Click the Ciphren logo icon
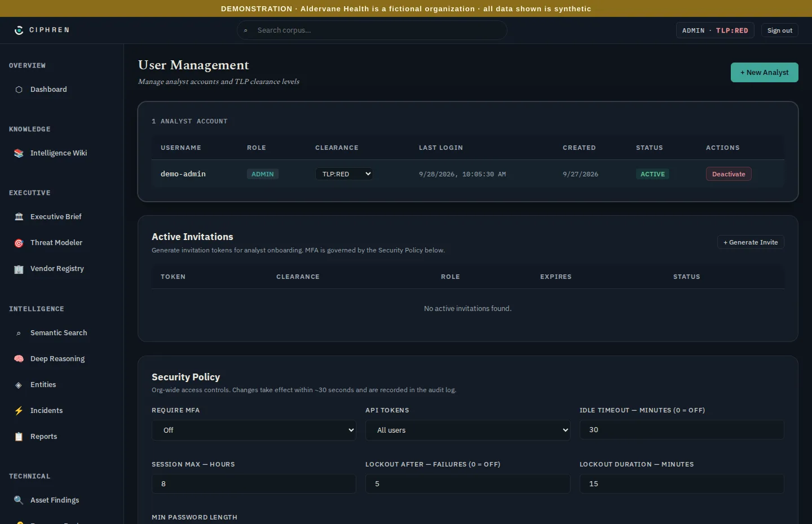 click(x=19, y=30)
